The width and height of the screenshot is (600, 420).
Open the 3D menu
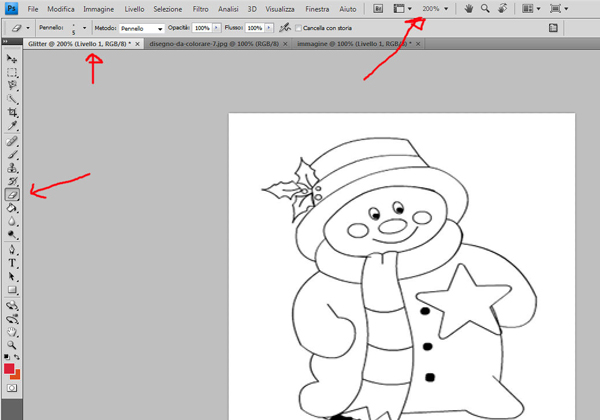[252, 9]
